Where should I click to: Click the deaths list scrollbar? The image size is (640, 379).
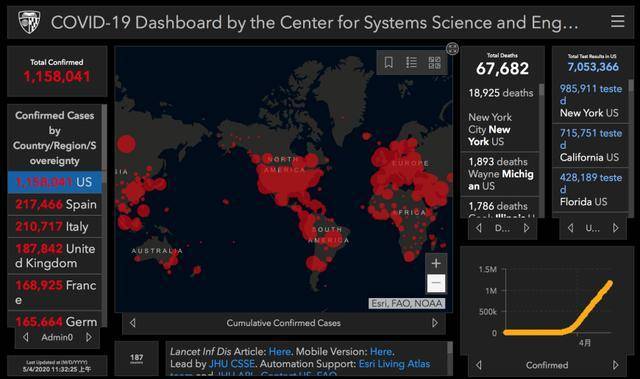tap(542, 90)
